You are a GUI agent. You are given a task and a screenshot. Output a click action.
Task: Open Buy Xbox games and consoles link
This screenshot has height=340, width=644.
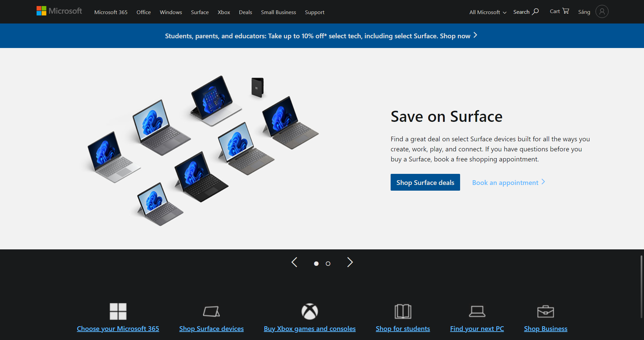310,329
